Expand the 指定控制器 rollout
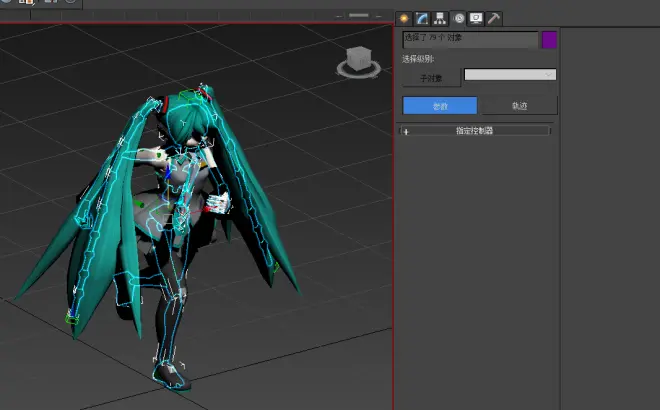The image size is (660, 410). (x=474, y=131)
